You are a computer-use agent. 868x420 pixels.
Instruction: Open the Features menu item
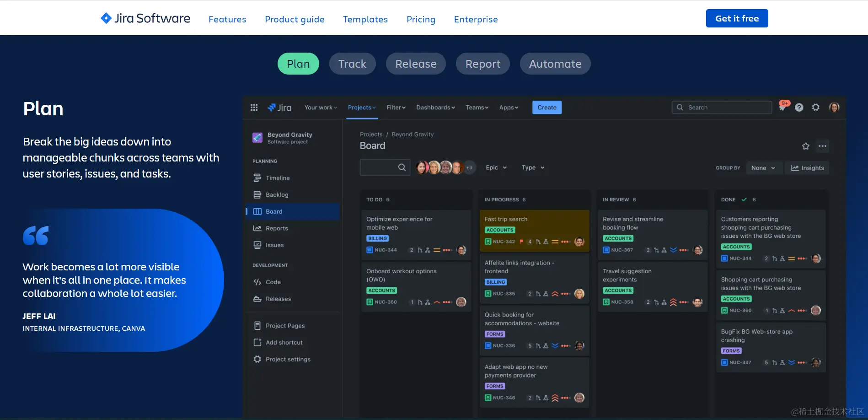click(227, 19)
